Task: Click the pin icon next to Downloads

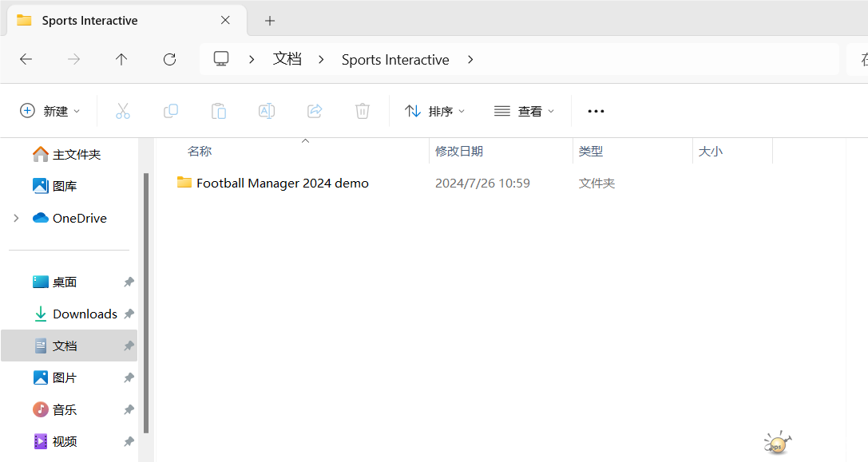Action: 129,314
